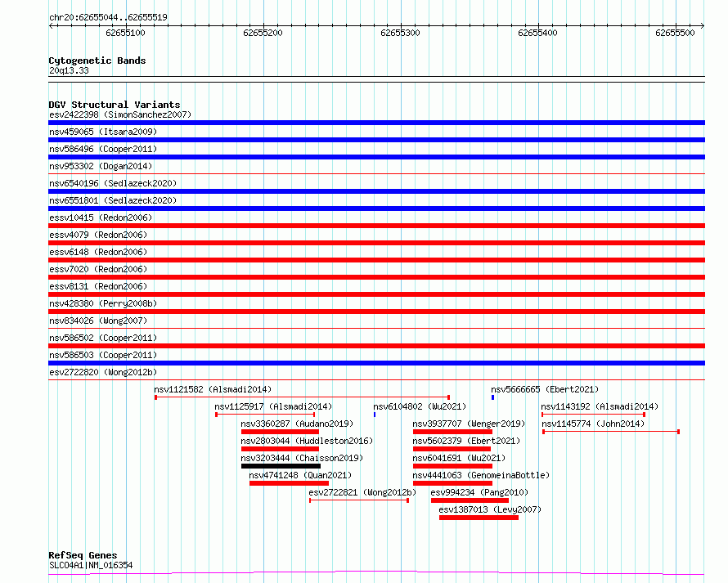Click ruler position 62655400

click(537, 33)
